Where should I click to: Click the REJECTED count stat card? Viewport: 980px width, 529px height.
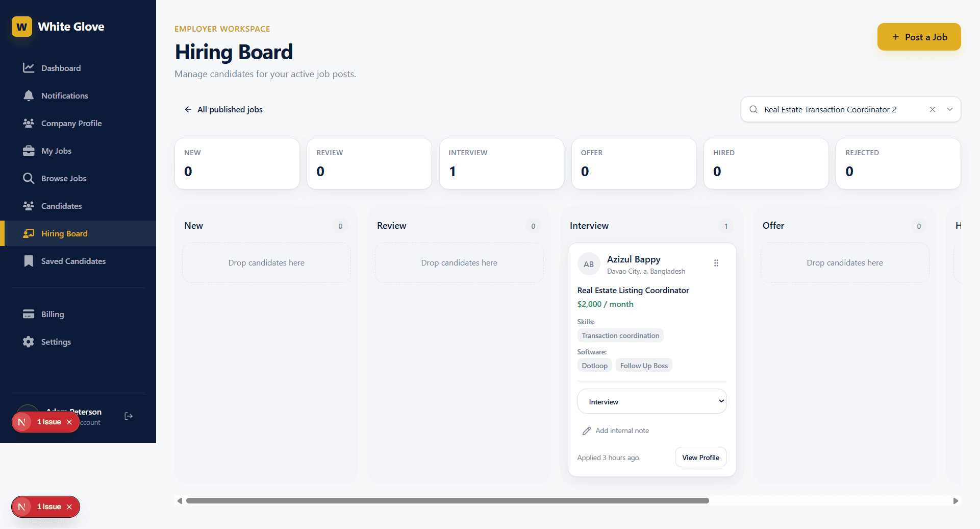[898, 163]
